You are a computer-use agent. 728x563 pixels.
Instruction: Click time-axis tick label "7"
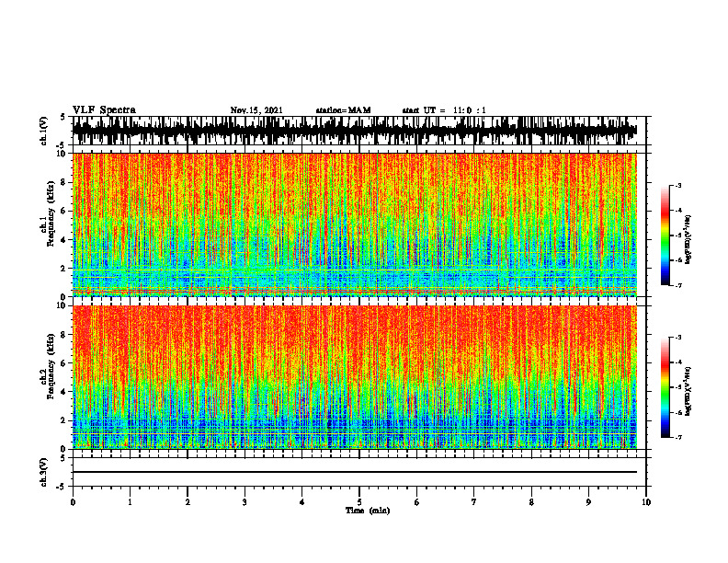click(x=474, y=502)
